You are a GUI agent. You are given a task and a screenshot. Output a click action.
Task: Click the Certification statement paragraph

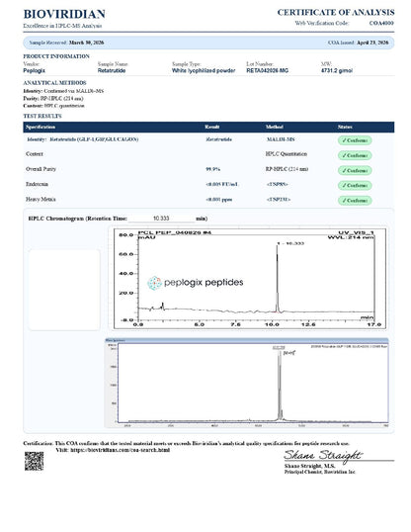coord(186,443)
